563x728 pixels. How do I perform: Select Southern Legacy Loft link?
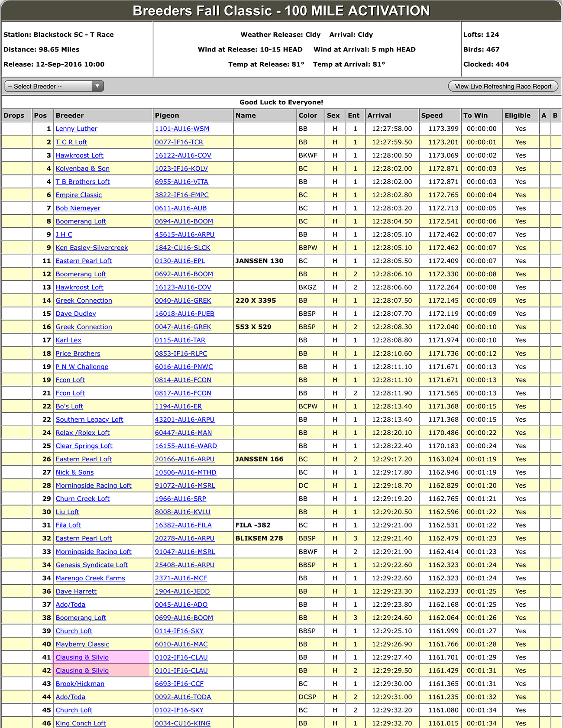[89, 420]
